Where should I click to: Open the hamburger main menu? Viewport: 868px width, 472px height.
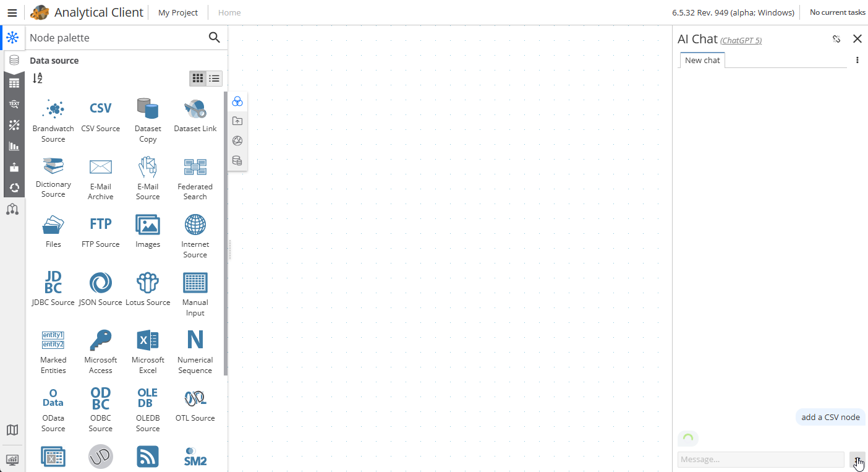pyautogui.click(x=12, y=12)
